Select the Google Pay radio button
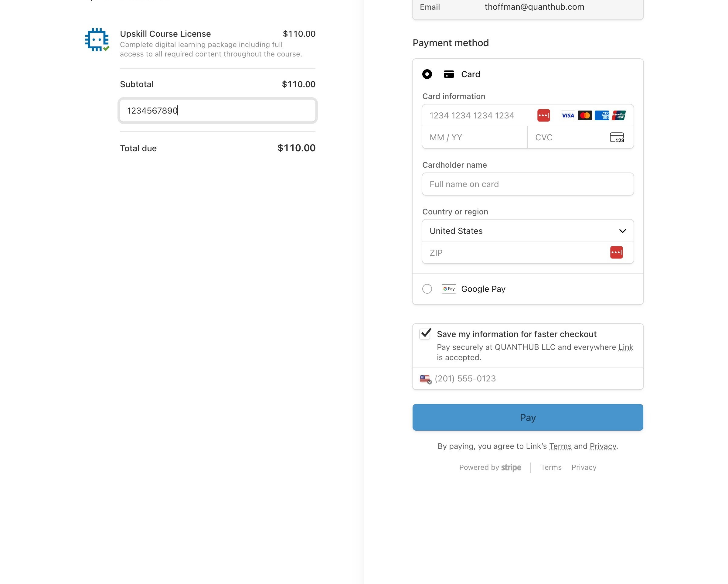This screenshot has width=728, height=584. click(x=427, y=289)
